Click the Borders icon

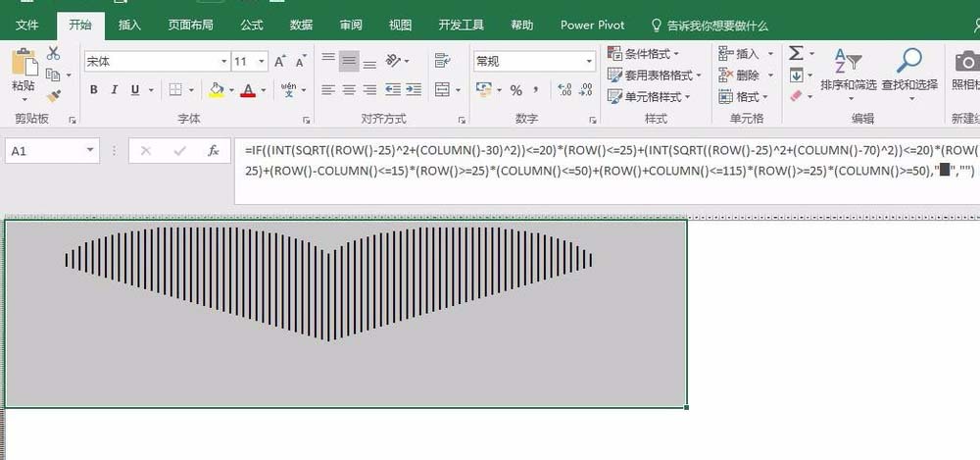[175, 90]
